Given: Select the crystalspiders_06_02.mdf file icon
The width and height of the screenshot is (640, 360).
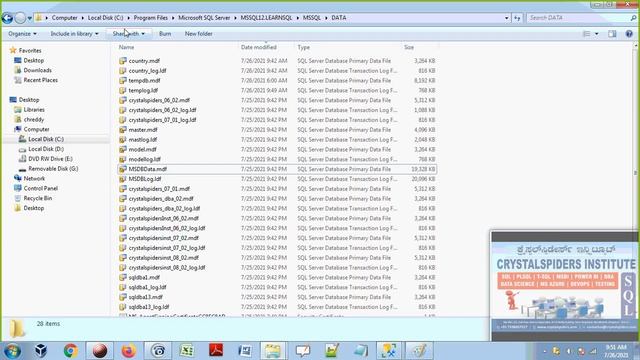Looking at the screenshot, I should 122,100.
